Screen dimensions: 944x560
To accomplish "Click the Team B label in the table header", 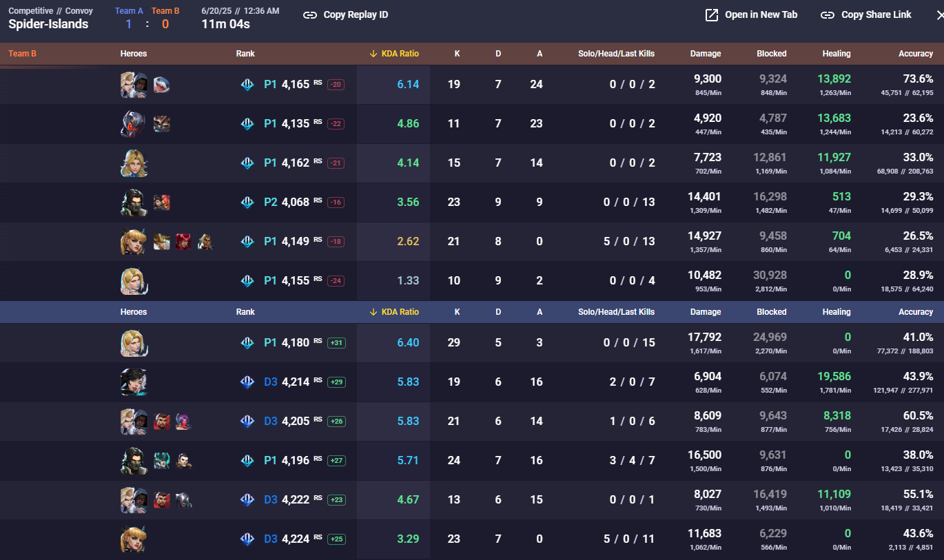I will pyautogui.click(x=22, y=54).
